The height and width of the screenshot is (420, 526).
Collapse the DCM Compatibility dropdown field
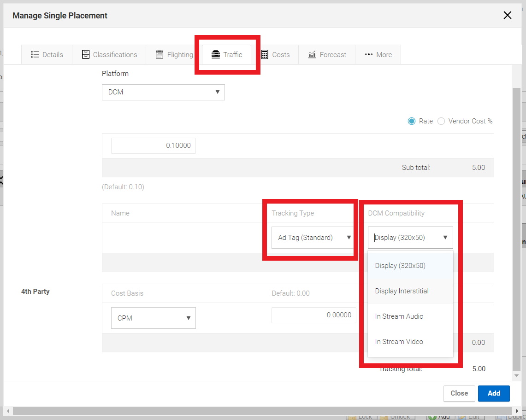point(410,237)
